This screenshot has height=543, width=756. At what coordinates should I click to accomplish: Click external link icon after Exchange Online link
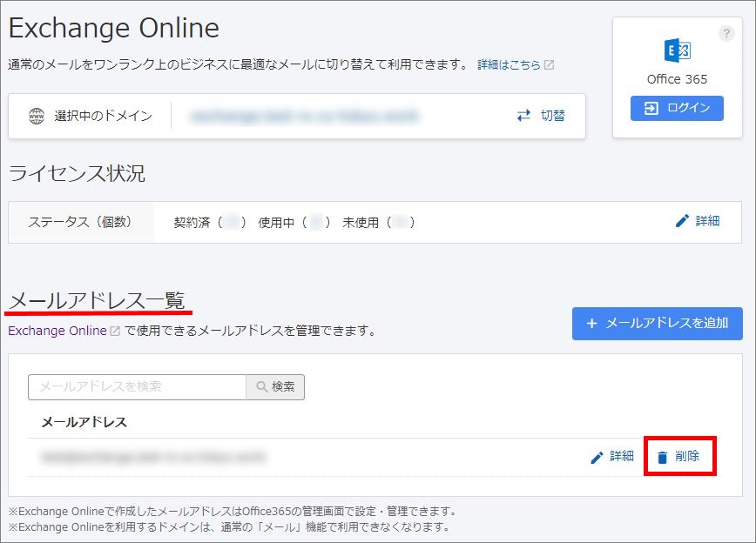click(115, 331)
